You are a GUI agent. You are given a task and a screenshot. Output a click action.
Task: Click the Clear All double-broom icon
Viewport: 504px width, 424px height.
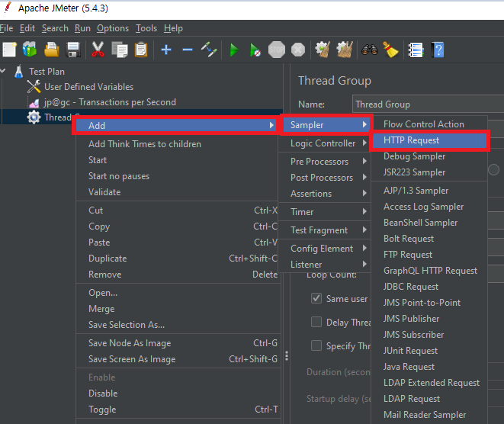point(345,50)
